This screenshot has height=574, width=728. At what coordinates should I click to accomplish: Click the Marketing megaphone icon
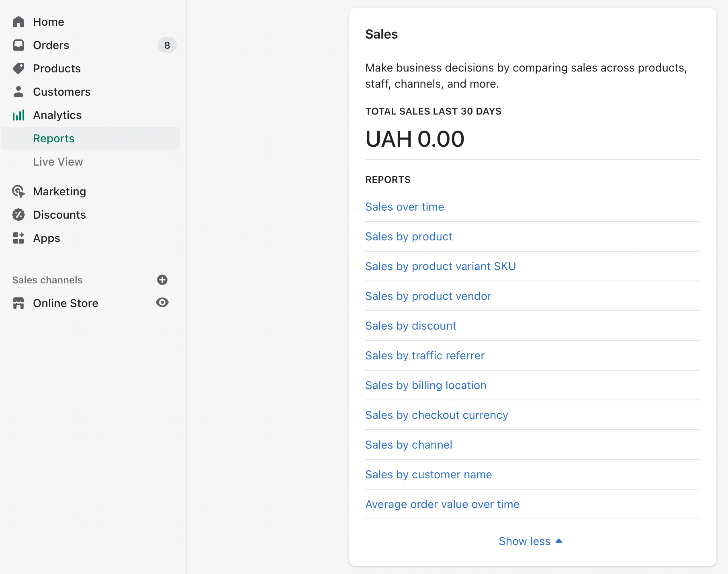[x=18, y=192]
